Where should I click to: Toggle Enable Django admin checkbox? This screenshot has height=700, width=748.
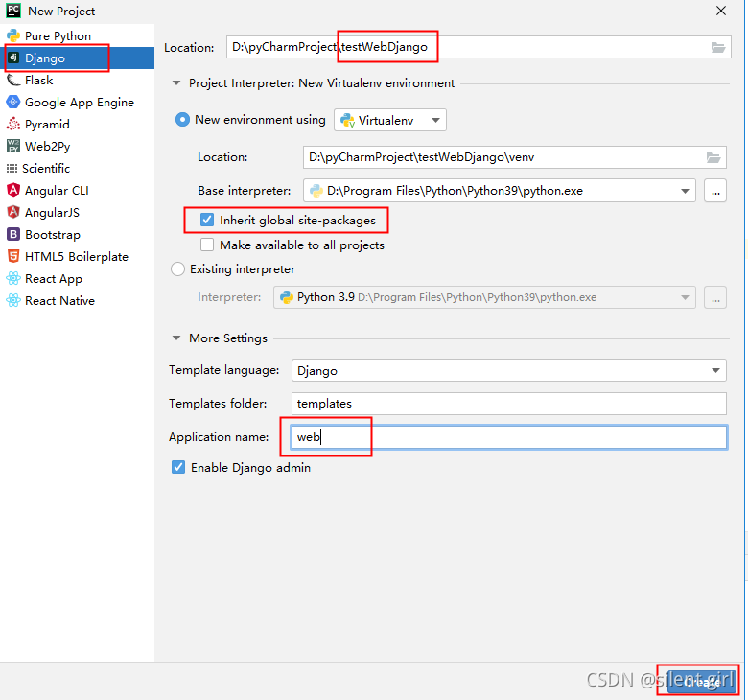178,467
